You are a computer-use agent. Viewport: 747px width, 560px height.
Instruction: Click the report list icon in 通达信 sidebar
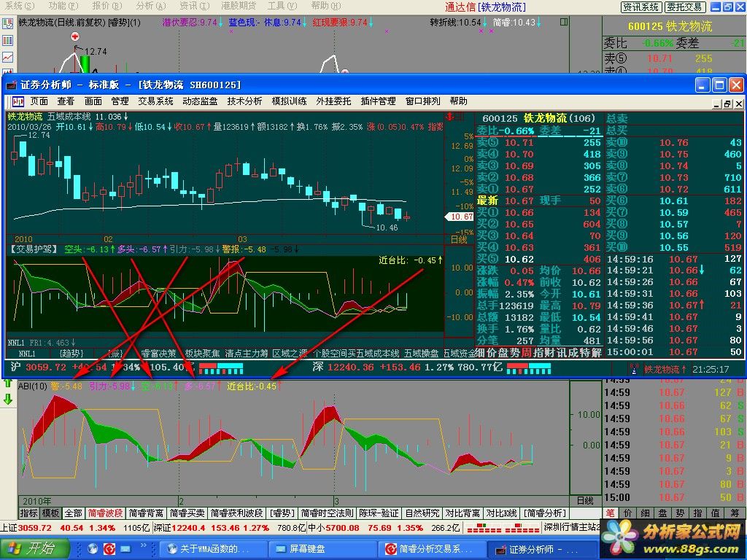(x=7, y=24)
